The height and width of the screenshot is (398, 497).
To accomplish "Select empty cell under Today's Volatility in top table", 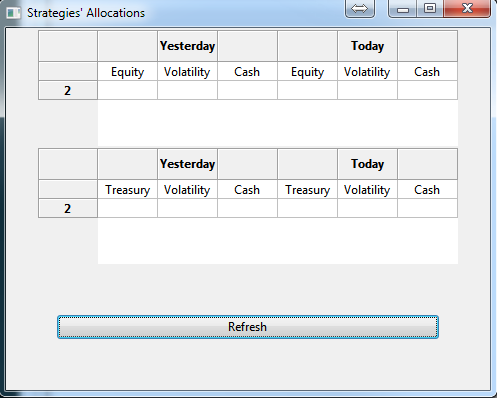I will [367, 90].
